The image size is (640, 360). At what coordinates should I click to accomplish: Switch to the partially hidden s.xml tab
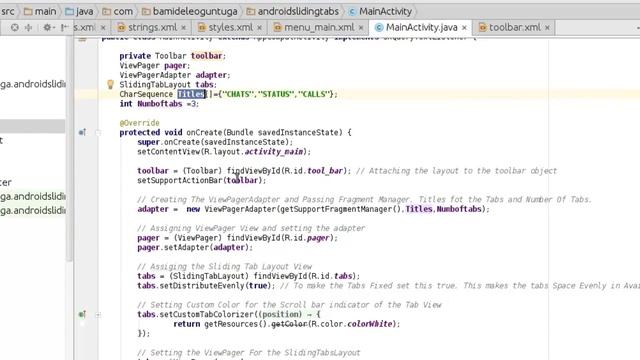pyautogui.click(x=84, y=27)
